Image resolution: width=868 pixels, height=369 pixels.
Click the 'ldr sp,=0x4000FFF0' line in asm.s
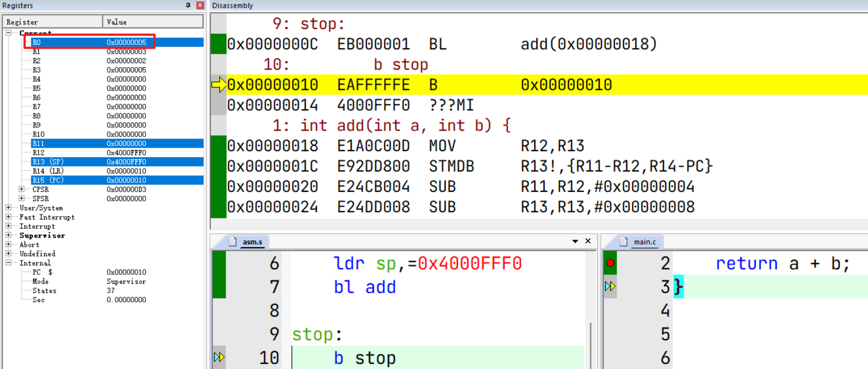tap(428, 263)
